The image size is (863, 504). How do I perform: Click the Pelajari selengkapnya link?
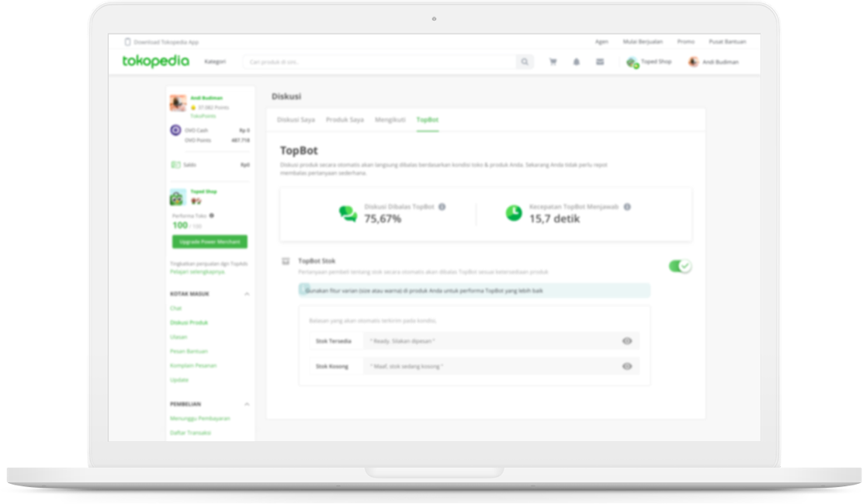point(197,271)
